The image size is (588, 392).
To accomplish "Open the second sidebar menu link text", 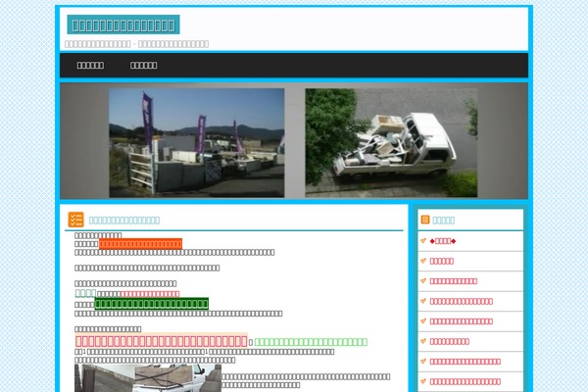I will click(442, 261).
